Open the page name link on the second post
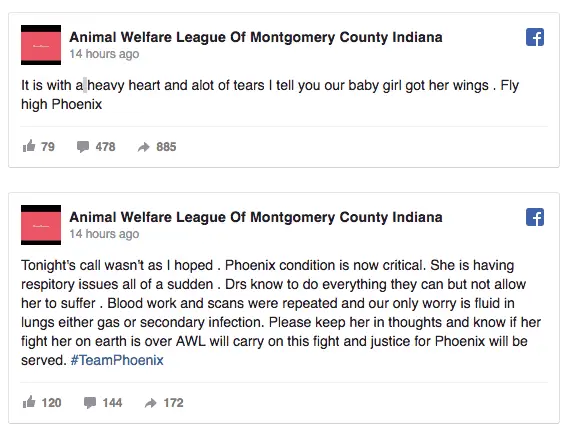Screen dimensions: 571x435 (256, 217)
